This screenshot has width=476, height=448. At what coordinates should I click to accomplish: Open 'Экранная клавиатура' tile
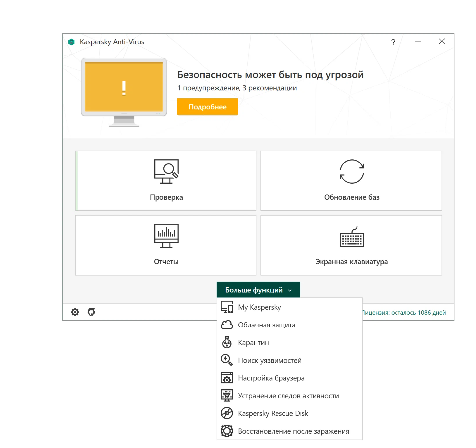coord(351,245)
